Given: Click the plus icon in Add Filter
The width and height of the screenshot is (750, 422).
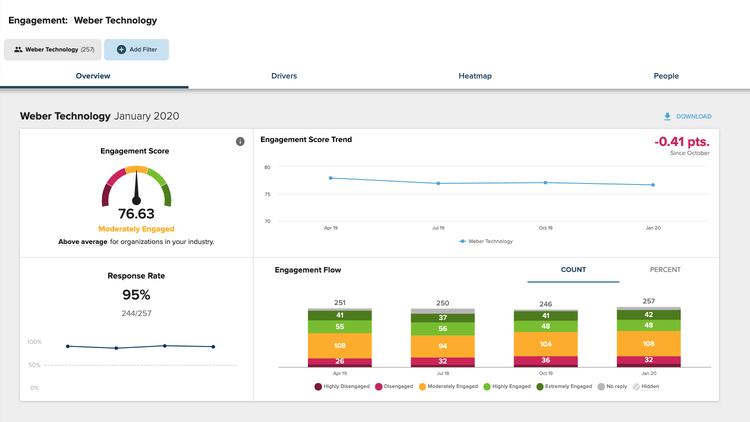Looking at the screenshot, I should (121, 49).
